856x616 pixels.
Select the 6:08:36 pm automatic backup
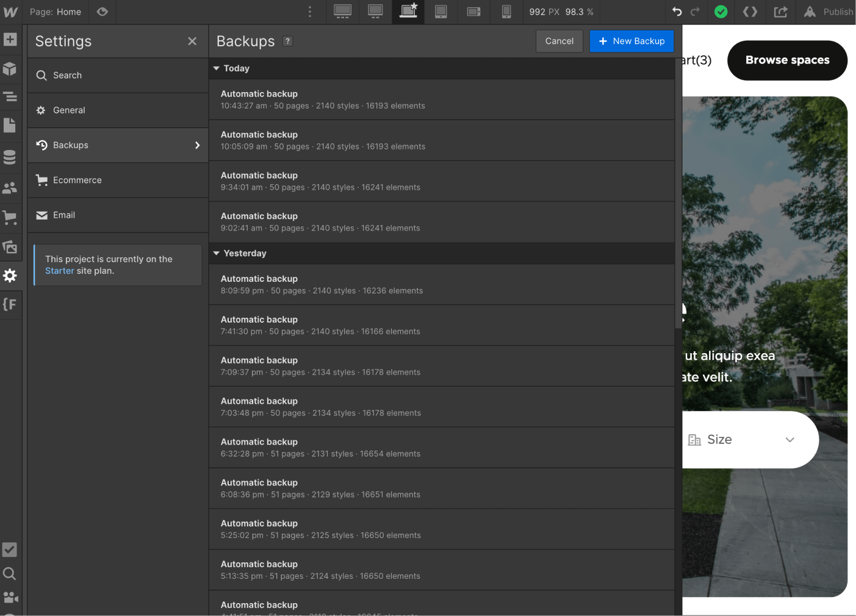442,489
